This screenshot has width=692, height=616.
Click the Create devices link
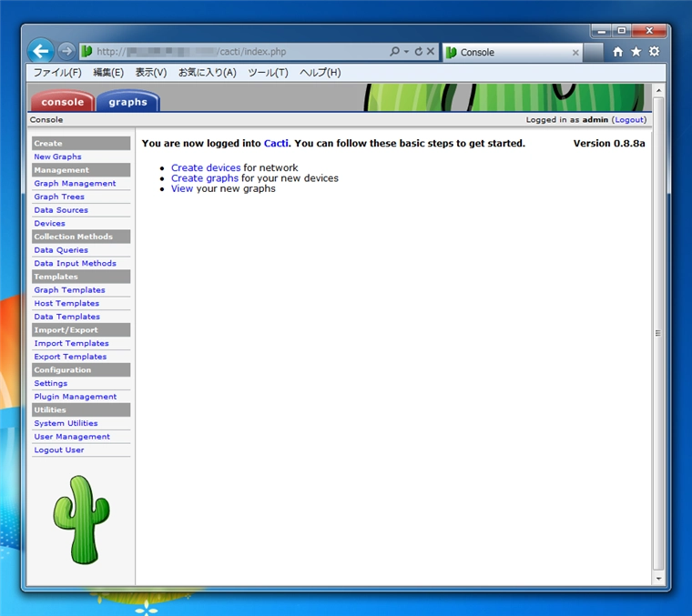tap(206, 167)
